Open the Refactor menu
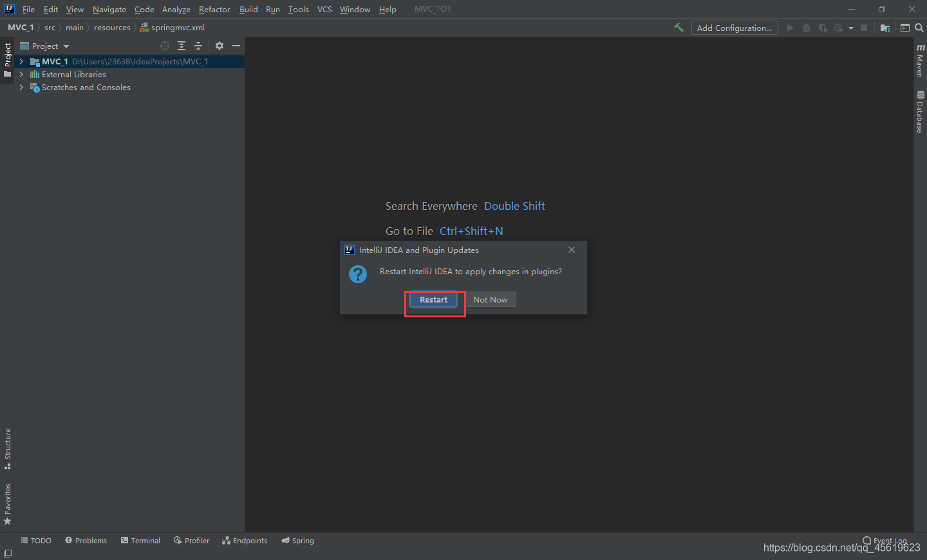This screenshot has width=927, height=560. pyautogui.click(x=214, y=9)
